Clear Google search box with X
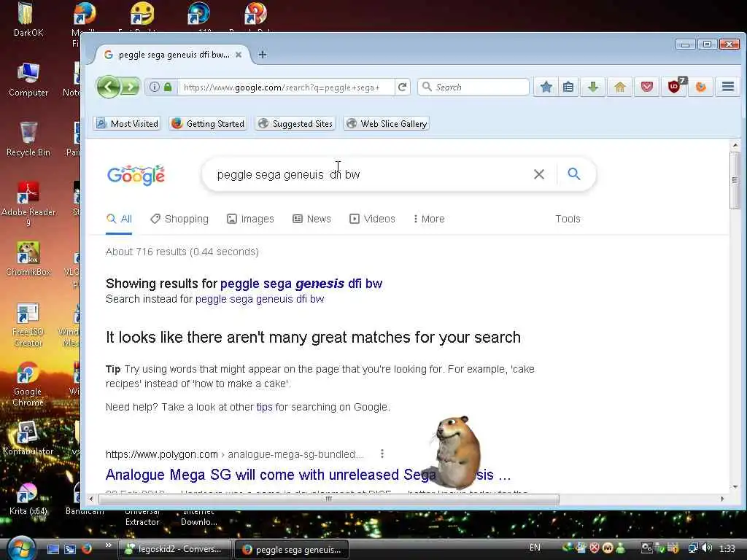The width and height of the screenshot is (747, 560). pos(539,174)
